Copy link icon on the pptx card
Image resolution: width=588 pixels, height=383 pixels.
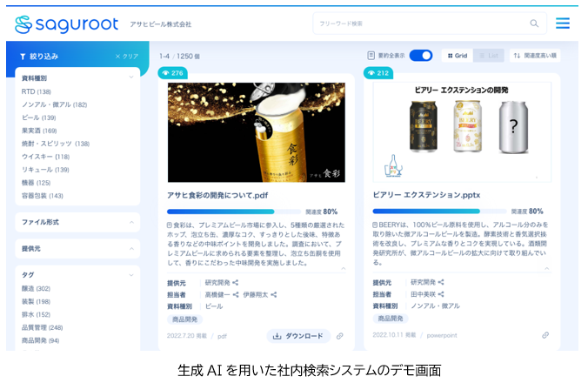point(545,335)
